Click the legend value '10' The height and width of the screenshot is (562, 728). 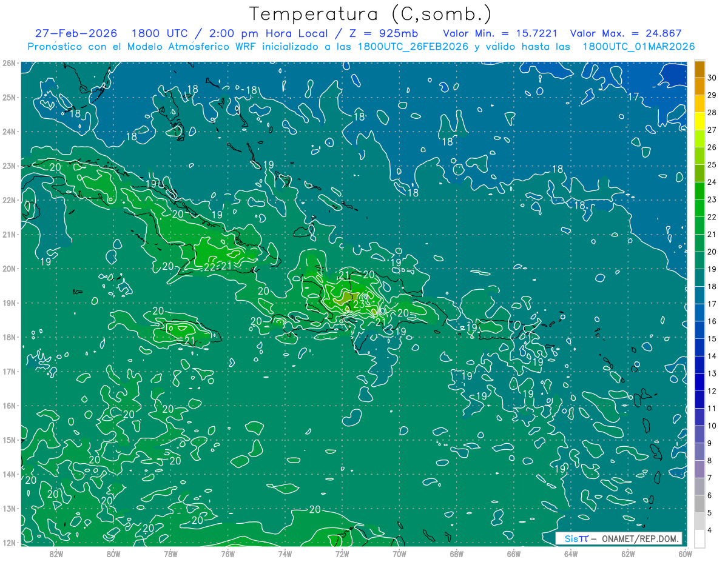tap(712, 426)
